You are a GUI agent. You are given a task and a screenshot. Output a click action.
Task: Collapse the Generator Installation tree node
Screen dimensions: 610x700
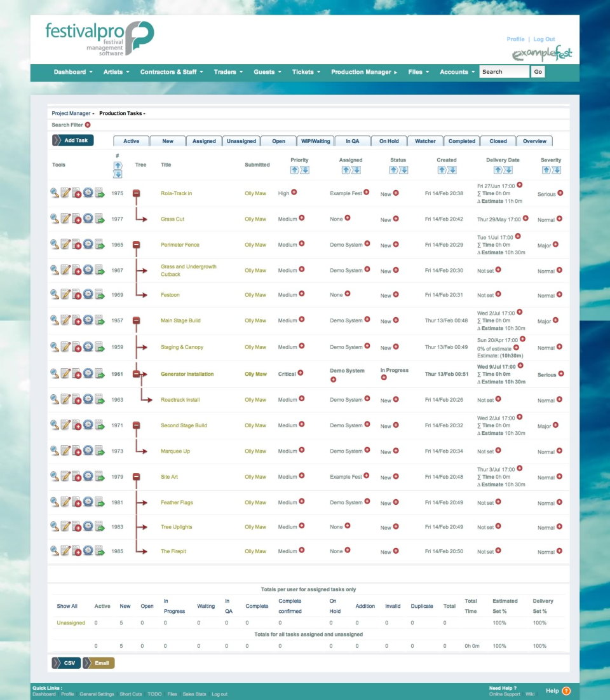coord(136,374)
